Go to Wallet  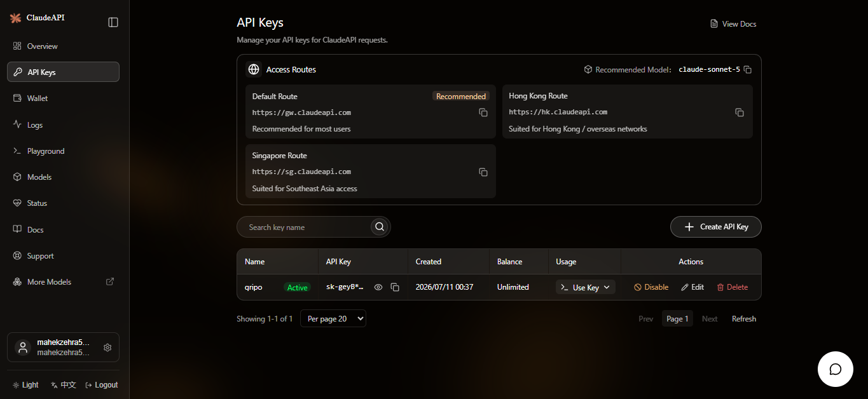click(63, 98)
